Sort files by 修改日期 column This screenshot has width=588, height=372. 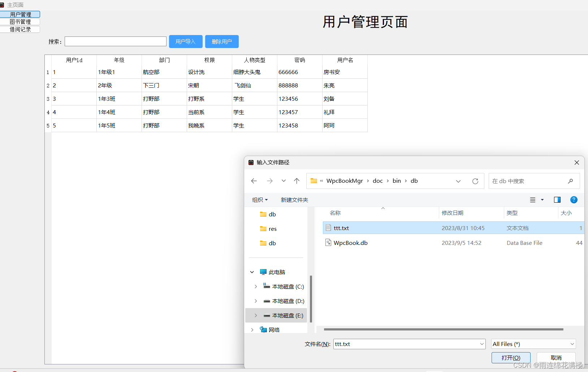pos(453,213)
